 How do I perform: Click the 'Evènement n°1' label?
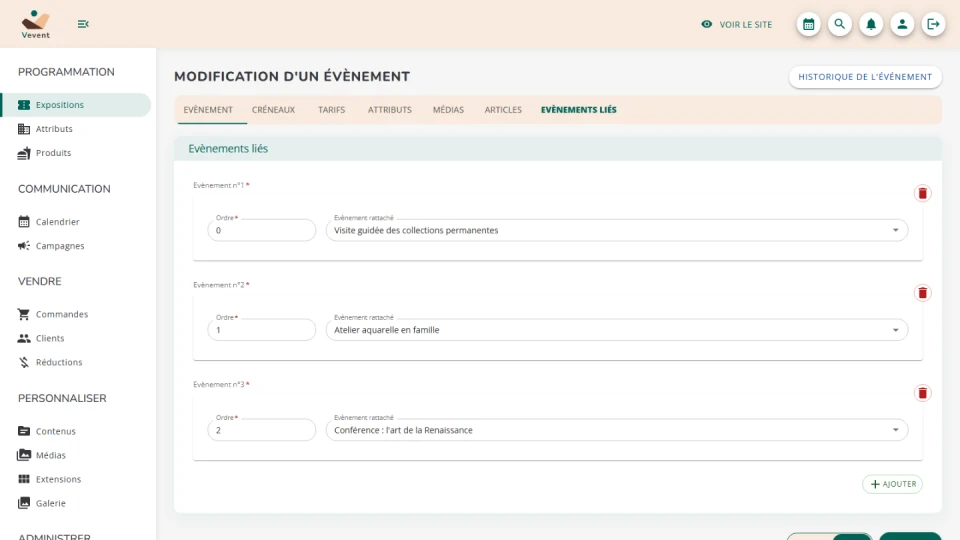tap(219, 185)
